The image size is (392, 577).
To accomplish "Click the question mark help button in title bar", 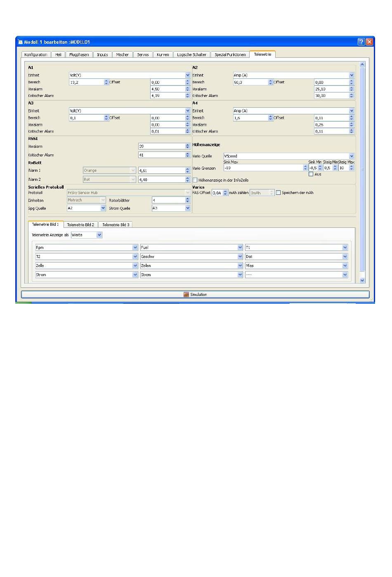I will pyautogui.click(x=361, y=42).
